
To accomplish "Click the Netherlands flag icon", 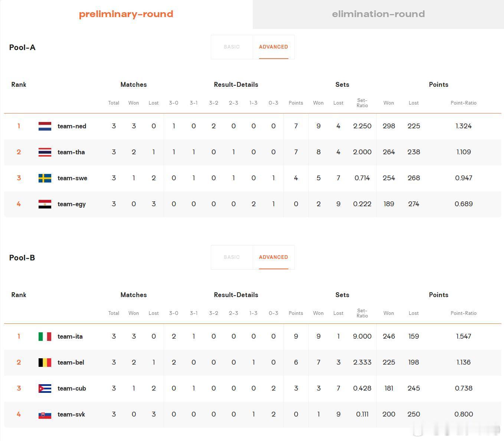I will [45, 126].
